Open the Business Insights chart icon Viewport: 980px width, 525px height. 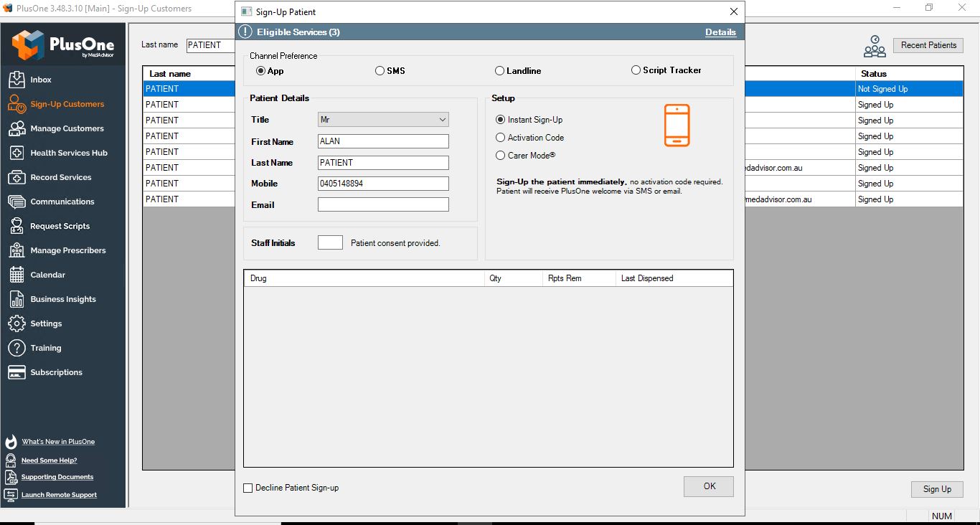[17, 299]
